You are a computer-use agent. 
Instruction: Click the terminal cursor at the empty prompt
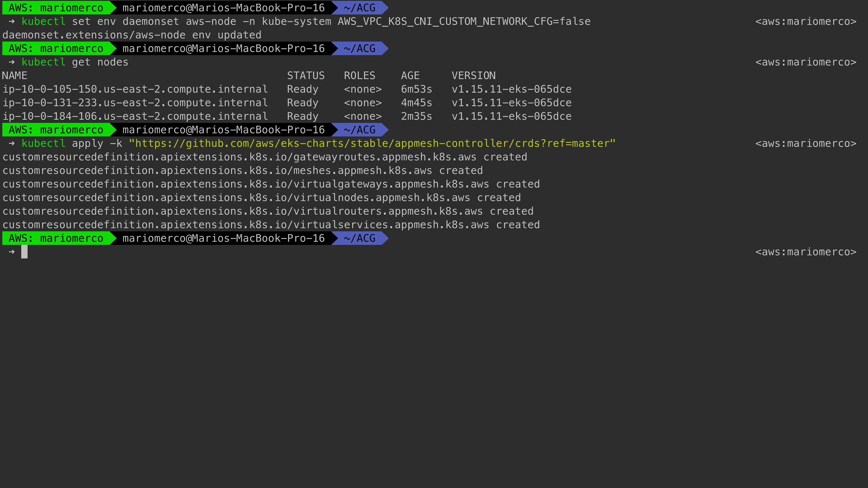tap(24, 252)
